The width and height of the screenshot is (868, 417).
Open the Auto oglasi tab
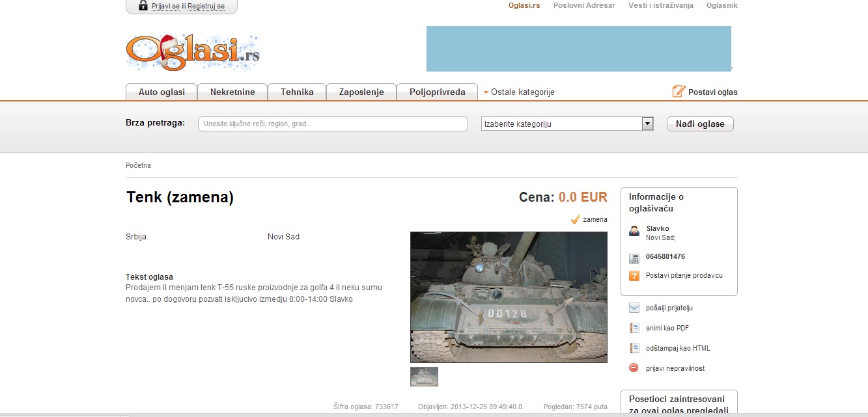[161, 92]
